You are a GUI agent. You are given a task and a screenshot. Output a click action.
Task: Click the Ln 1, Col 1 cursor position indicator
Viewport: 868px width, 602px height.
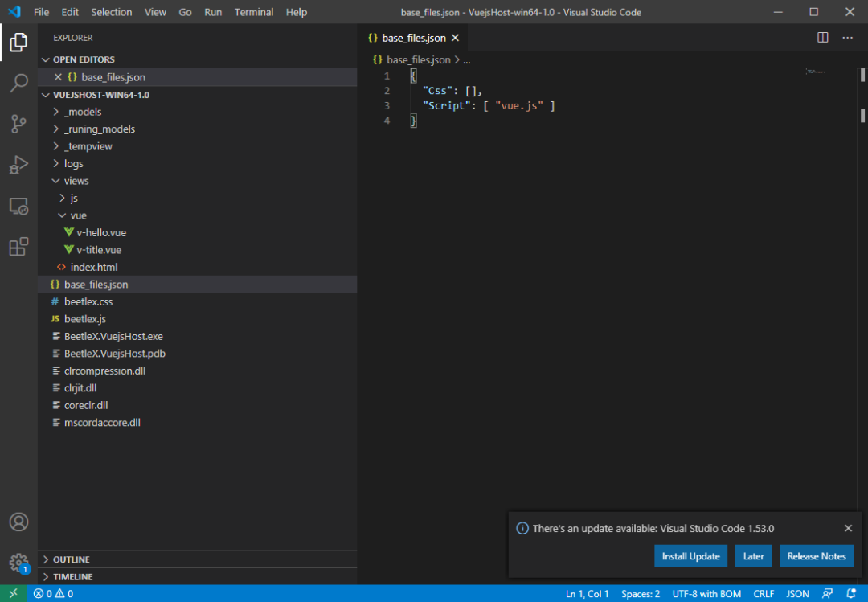click(587, 594)
